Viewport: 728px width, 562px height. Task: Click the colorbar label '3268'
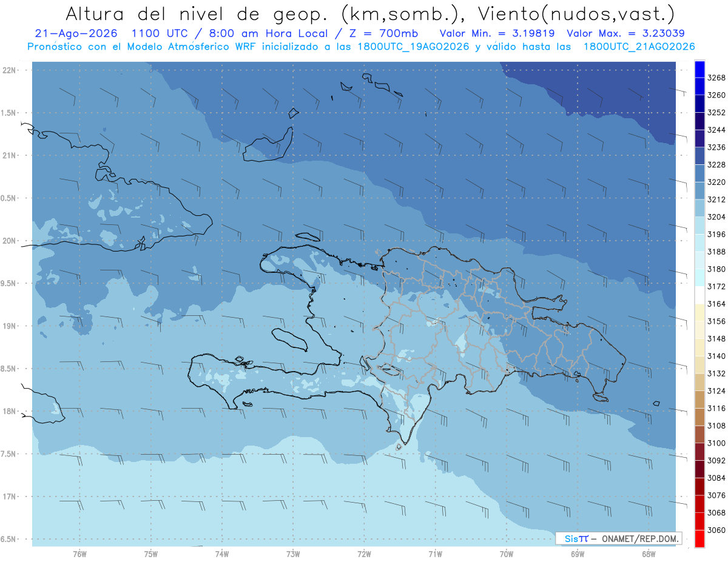(x=716, y=78)
